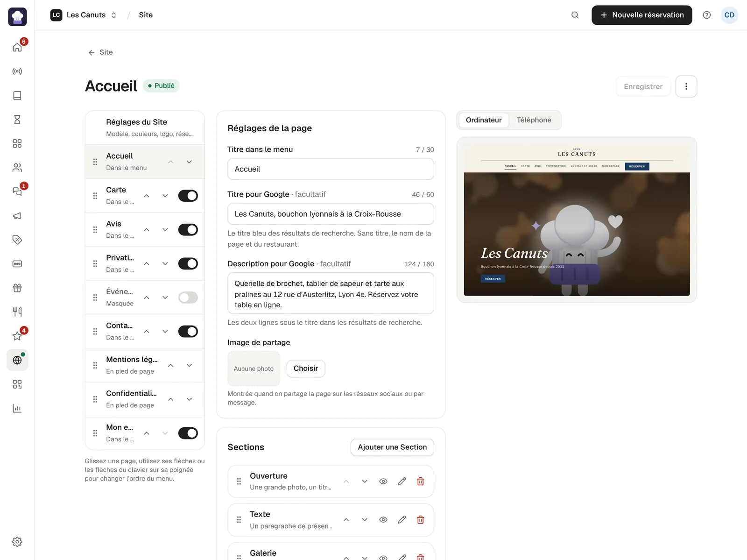Enable the masked Événe… page switch
This screenshot has height=560, width=747.
pos(188,298)
